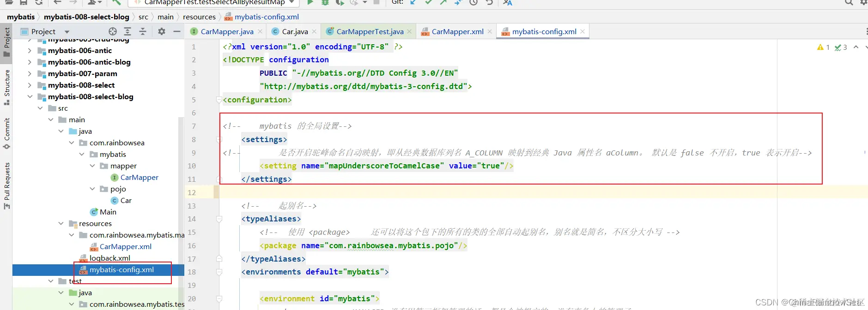Click the mybatis root breadcrumb
Image resolution: width=868 pixels, height=310 pixels.
pos(21,17)
